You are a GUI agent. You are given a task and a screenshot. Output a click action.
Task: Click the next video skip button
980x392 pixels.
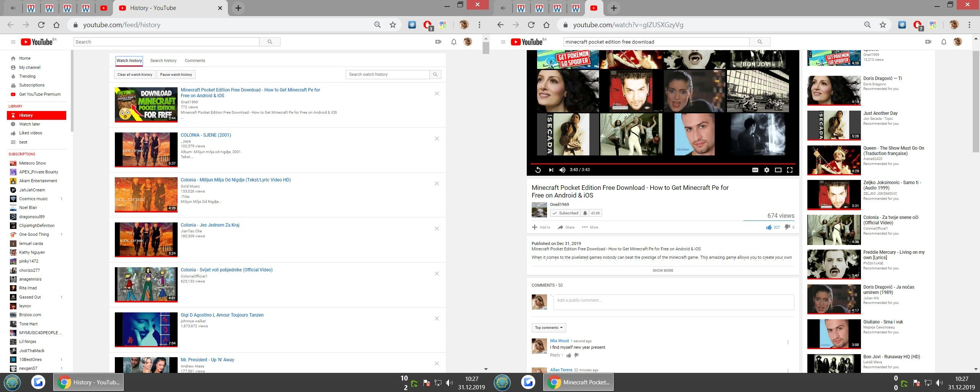551,170
